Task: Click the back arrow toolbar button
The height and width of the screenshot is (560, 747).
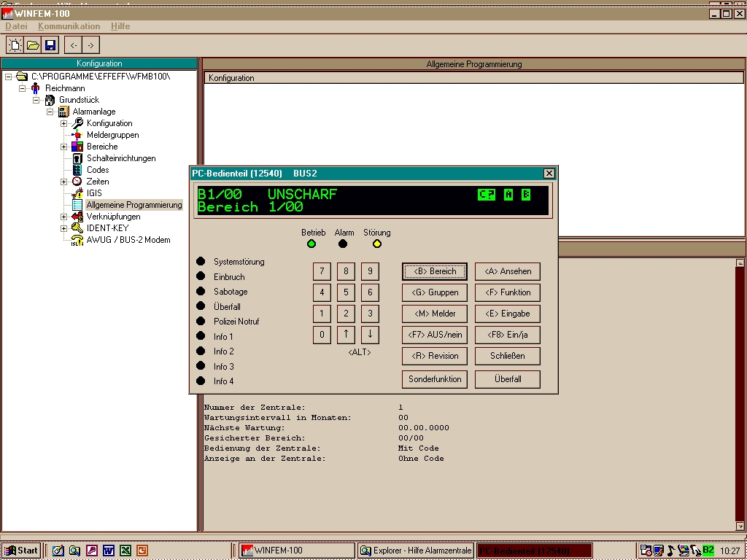Action: click(73, 45)
